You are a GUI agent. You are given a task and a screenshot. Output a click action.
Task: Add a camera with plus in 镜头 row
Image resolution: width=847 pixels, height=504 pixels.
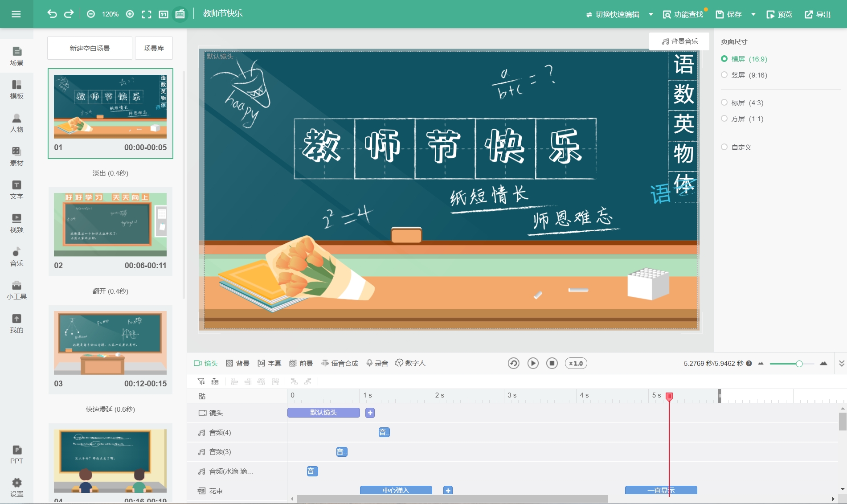point(370,413)
